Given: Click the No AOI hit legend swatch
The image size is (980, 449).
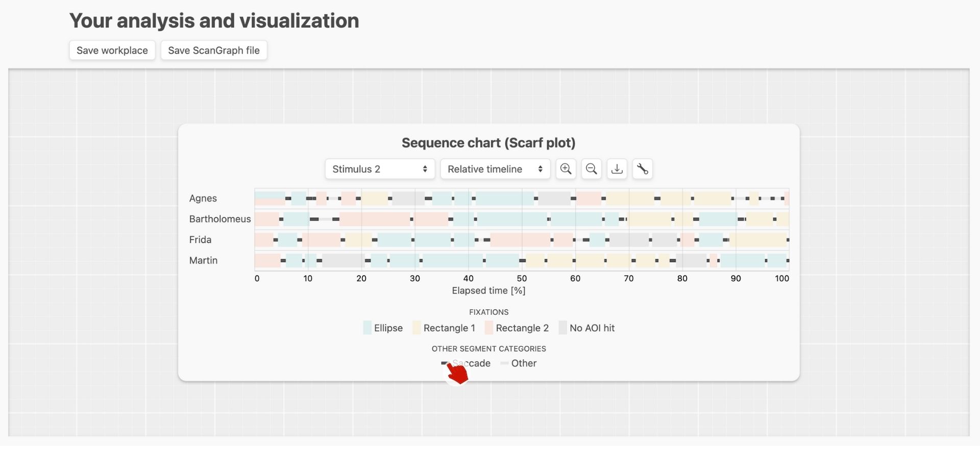Looking at the screenshot, I should (563, 328).
